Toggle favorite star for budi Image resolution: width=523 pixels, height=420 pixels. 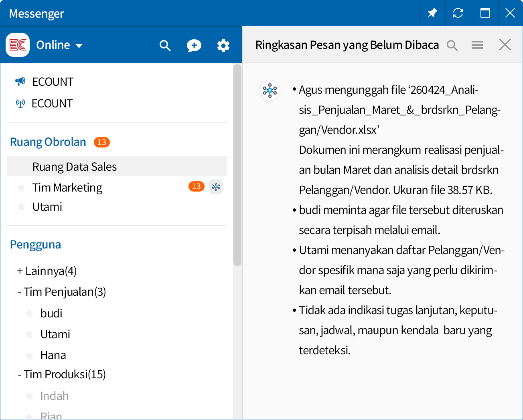coord(29,313)
